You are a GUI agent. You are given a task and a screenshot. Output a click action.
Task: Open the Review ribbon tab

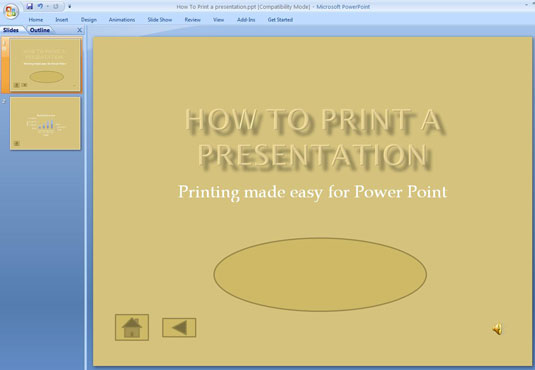[192, 20]
